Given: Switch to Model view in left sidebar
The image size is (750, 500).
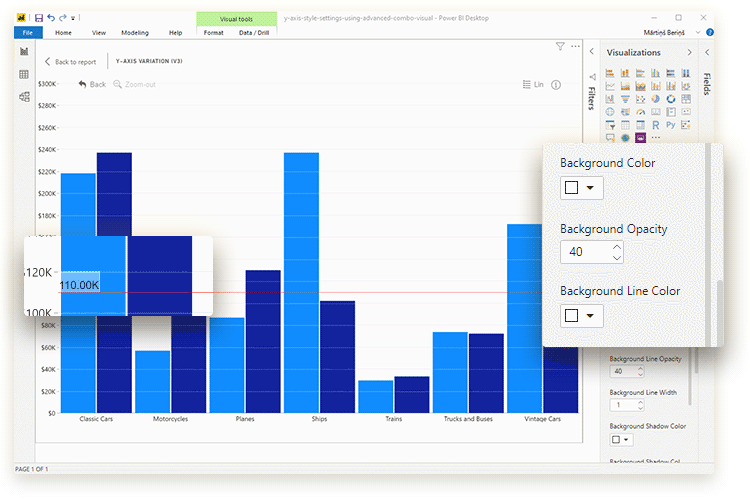Looking at the screenshot, I should coord(24,97).
